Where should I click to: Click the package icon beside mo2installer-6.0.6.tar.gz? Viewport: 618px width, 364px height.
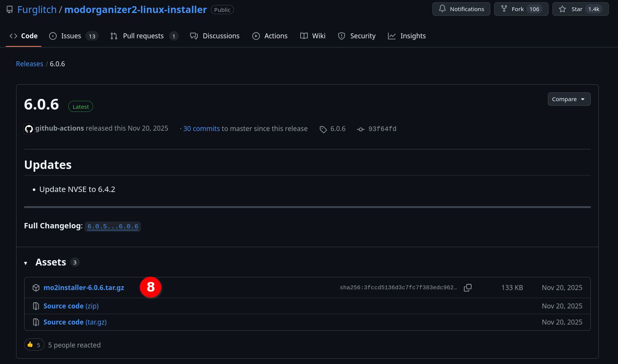pos(36,288)
